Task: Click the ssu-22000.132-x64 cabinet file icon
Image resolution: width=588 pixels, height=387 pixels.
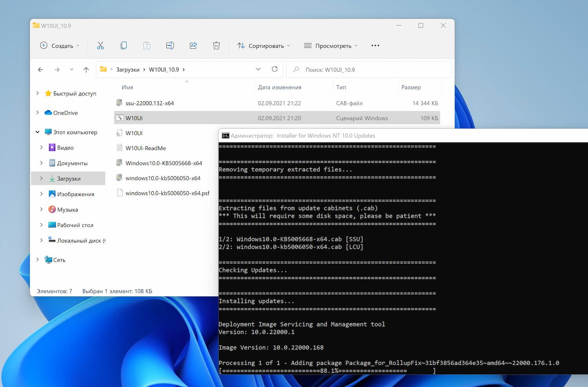Action: click(x=120, y=103)
